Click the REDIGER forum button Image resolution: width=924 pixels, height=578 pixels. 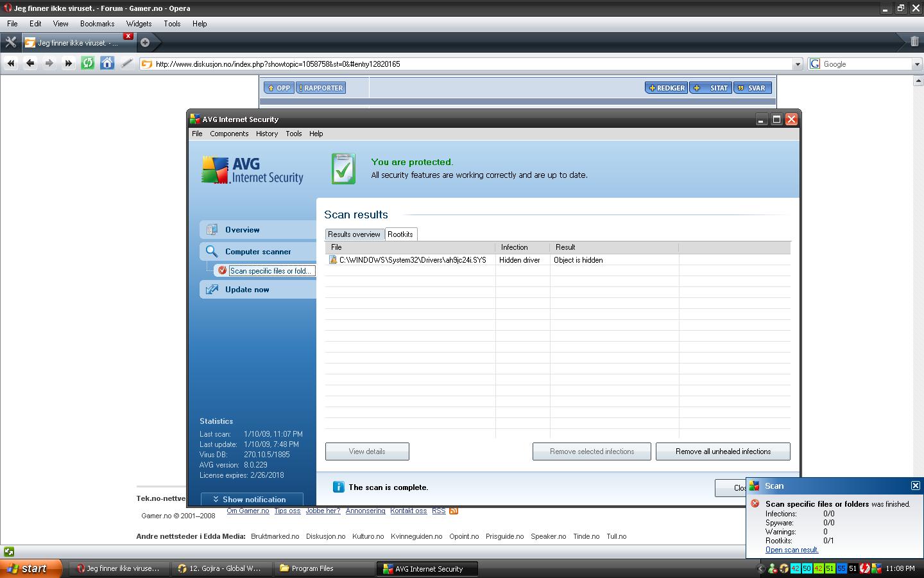(x=667, y=88)
